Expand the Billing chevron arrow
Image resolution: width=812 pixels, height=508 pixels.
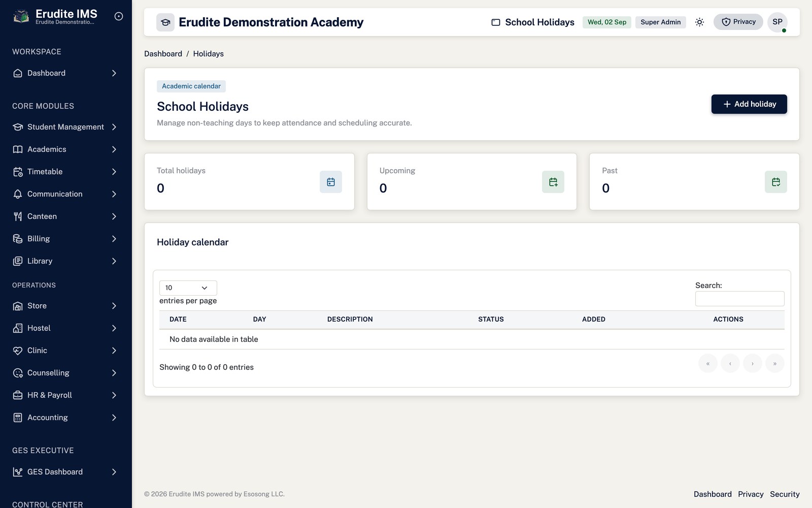(114, 239)
